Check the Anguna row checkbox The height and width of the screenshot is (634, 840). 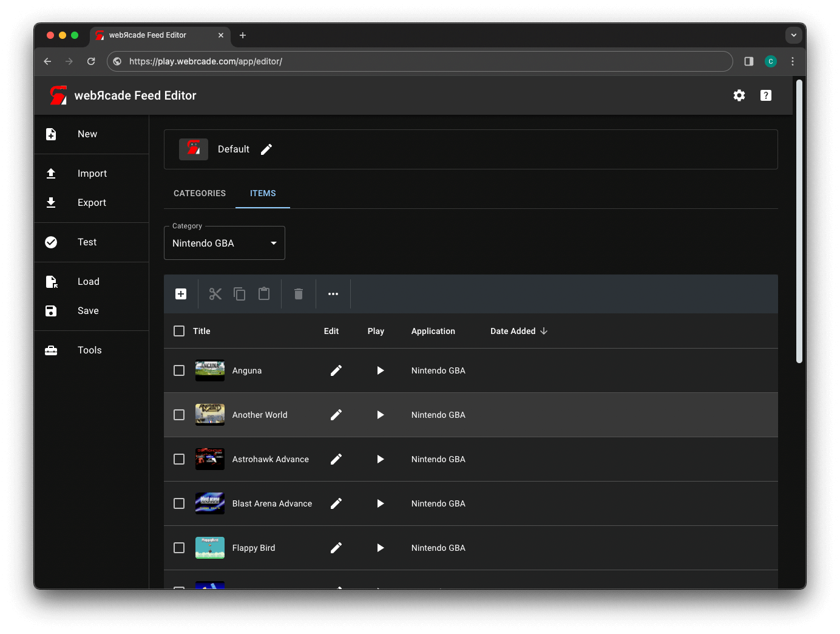click(179, 370)
